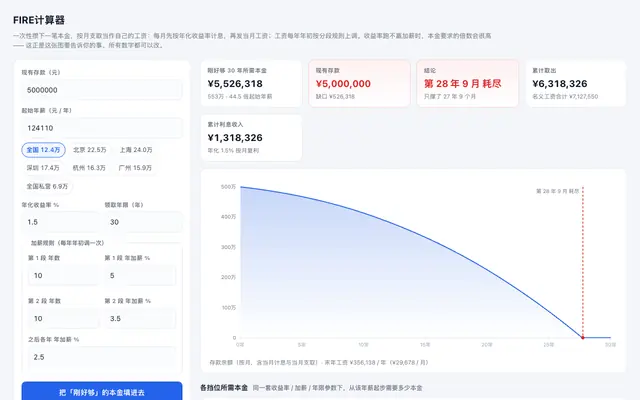
Task: Click the 100万 y-axis label
Action: (228, 308)
